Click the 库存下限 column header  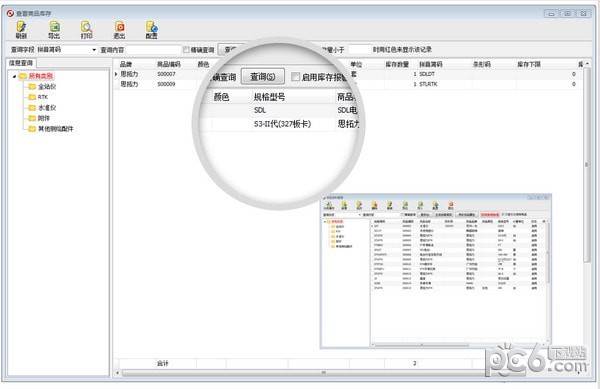click(529, 64)
